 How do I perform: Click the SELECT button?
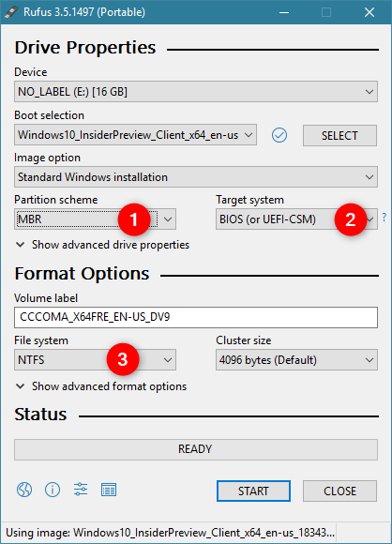pyautogui.click(x=339, y=135)
